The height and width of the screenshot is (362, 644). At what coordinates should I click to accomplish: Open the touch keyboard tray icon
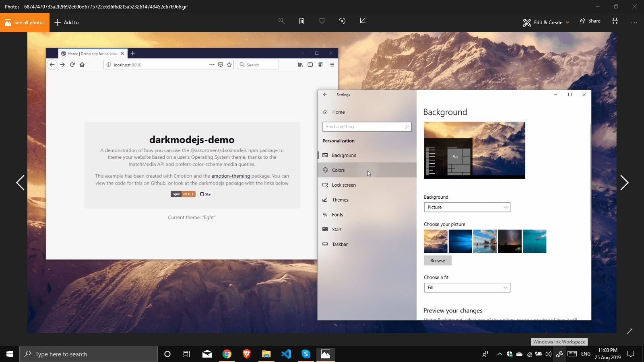[x=572, y=354]
